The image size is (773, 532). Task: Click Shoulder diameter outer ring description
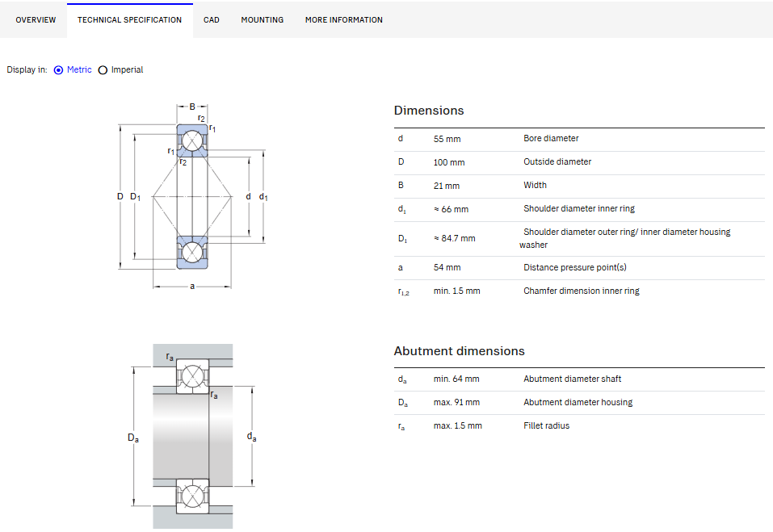[x=625, y=238]
